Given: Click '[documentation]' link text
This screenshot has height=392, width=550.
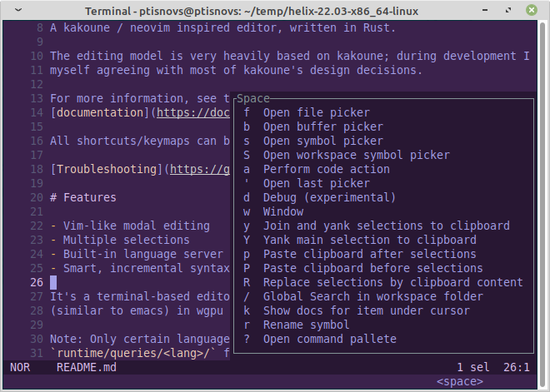Looking at the screenshot, I should pyautogui.click(x=100, y=113).
